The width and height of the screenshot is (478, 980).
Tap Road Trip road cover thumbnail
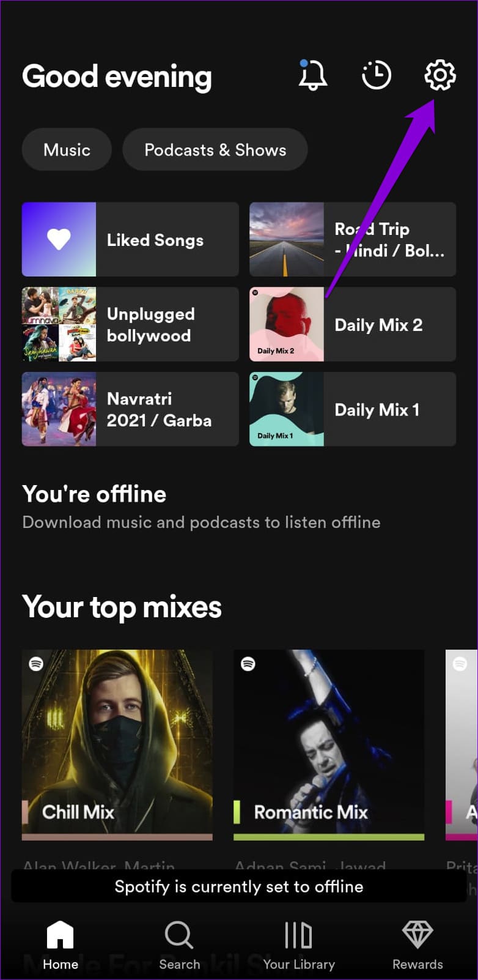287,239
